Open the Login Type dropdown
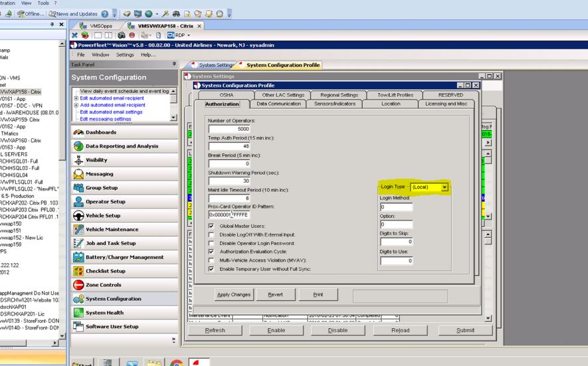588x366 pixels. (444, 187)
